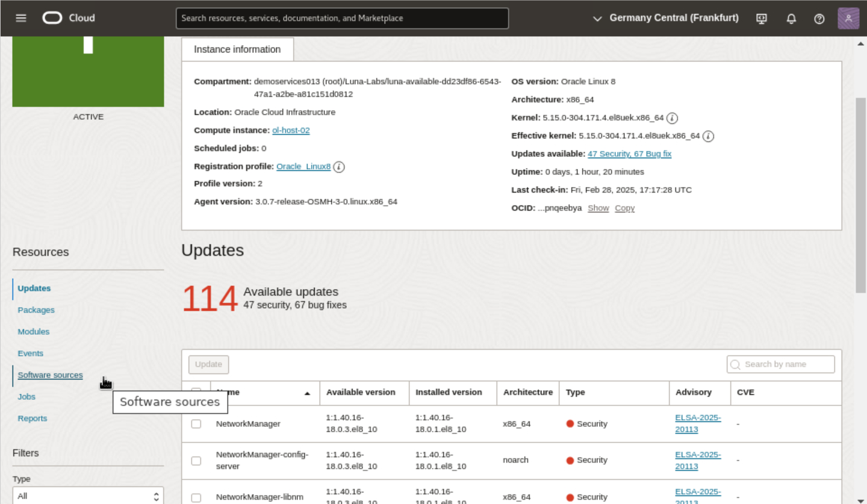
Task: Open Jobs in the Resources list
Action: [26, 397]
